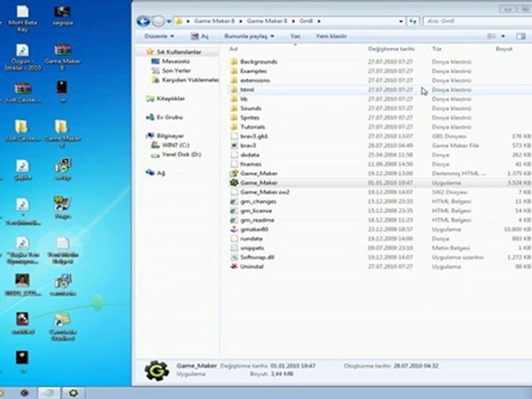This screenshot has width=532, height=399.
Task: Click Yeni klasör in the toolbar
Action: tap(331, 36)
